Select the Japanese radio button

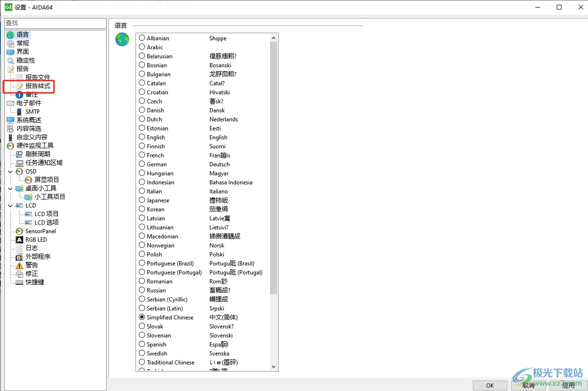142,200
